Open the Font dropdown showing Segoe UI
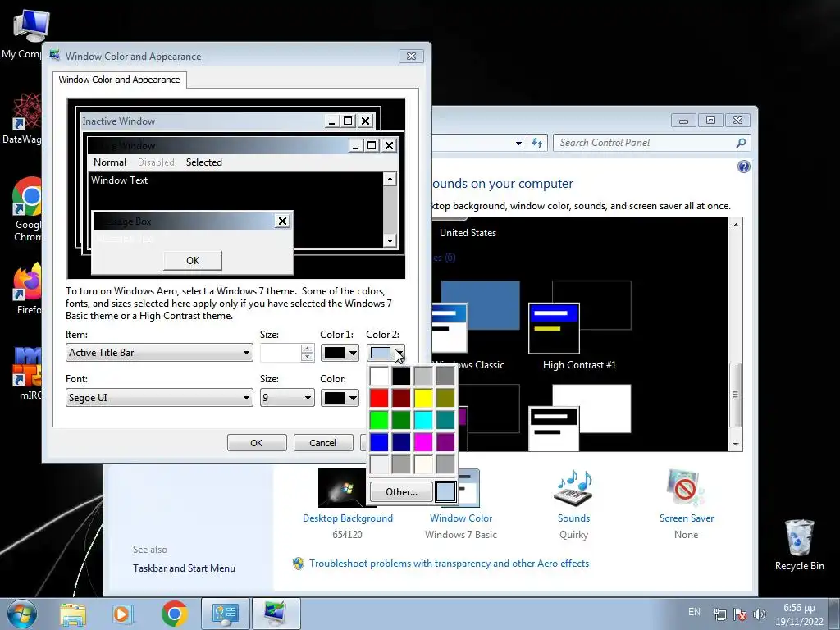The height and width of the screenshot is (630, 840). coord(159,398)
